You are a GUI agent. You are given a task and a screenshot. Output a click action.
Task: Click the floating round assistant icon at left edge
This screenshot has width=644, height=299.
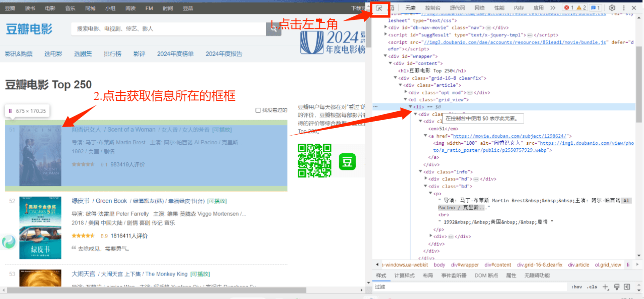9,241
